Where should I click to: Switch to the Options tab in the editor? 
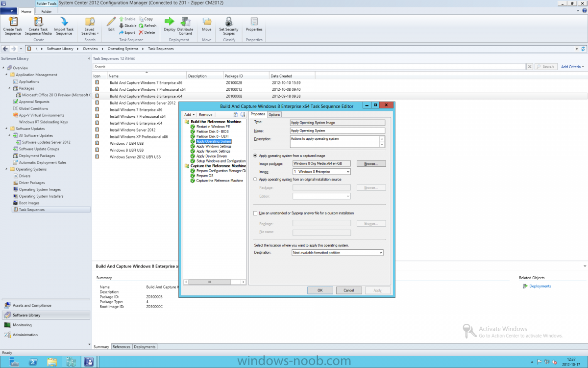tap(274, 114)
